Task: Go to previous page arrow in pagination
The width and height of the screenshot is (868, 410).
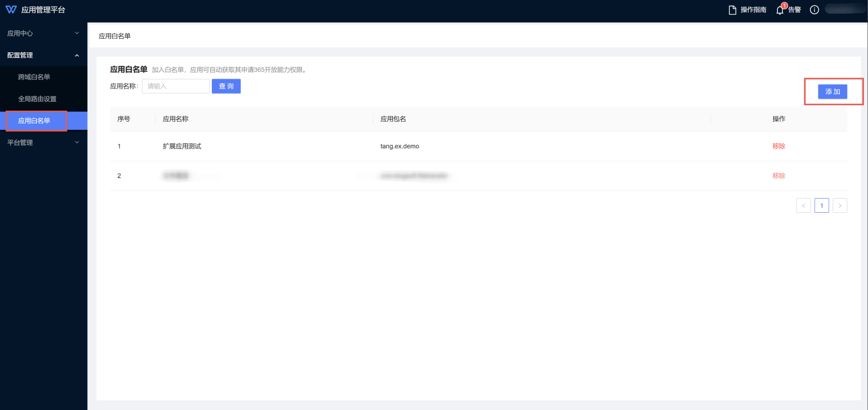Action: (x=803, y=206)
